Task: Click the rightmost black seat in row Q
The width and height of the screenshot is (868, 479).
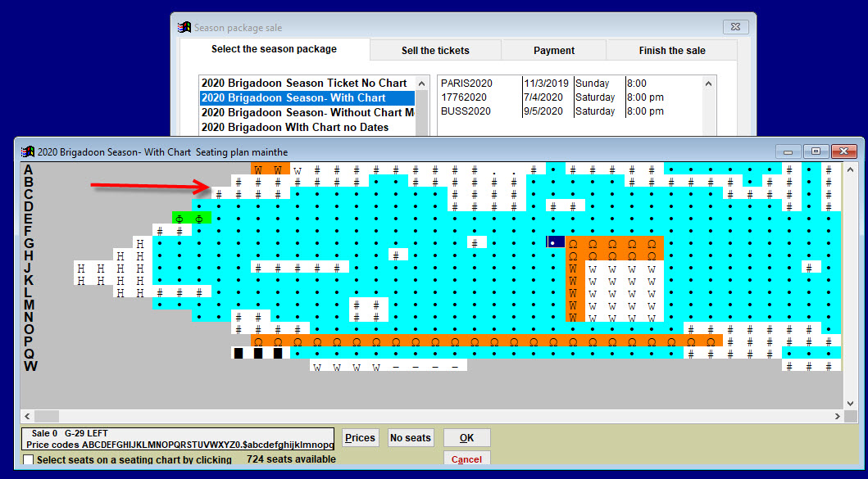Action: point(278,353)
